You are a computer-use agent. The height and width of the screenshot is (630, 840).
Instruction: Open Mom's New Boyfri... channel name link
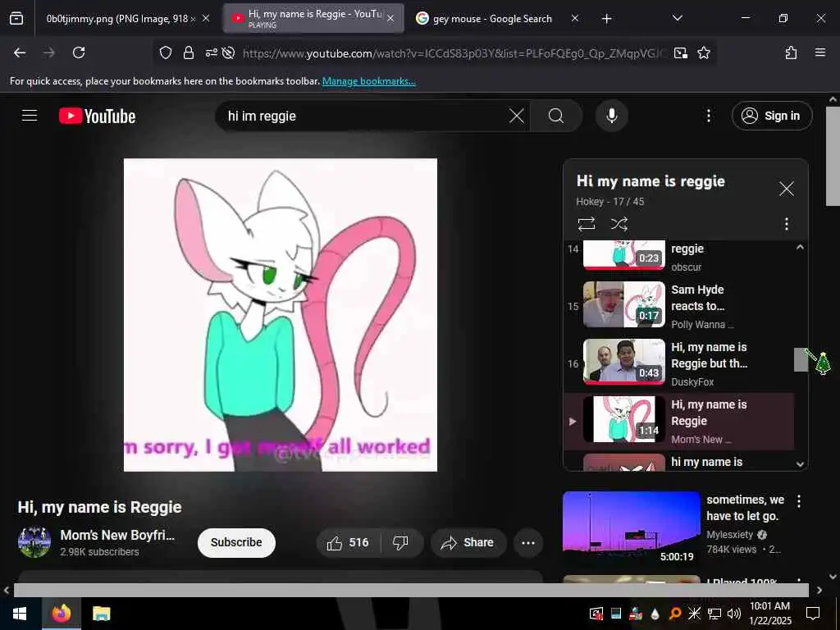pyautogui.click(x=117, y=535)
